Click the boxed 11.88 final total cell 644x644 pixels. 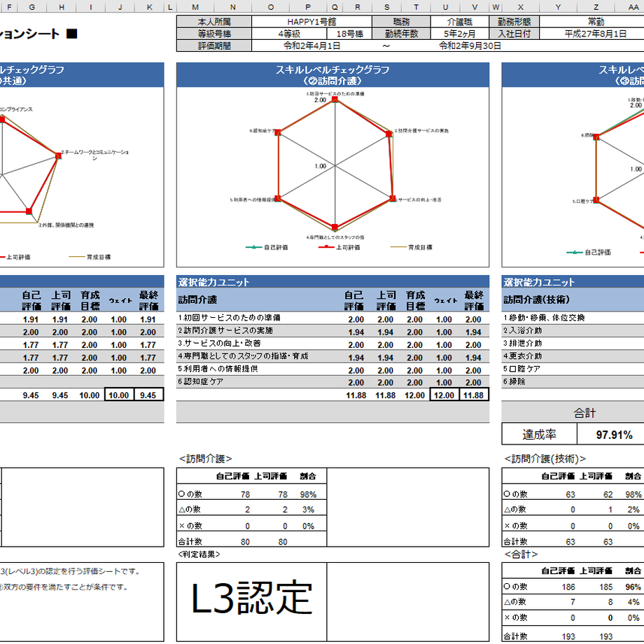474,395
